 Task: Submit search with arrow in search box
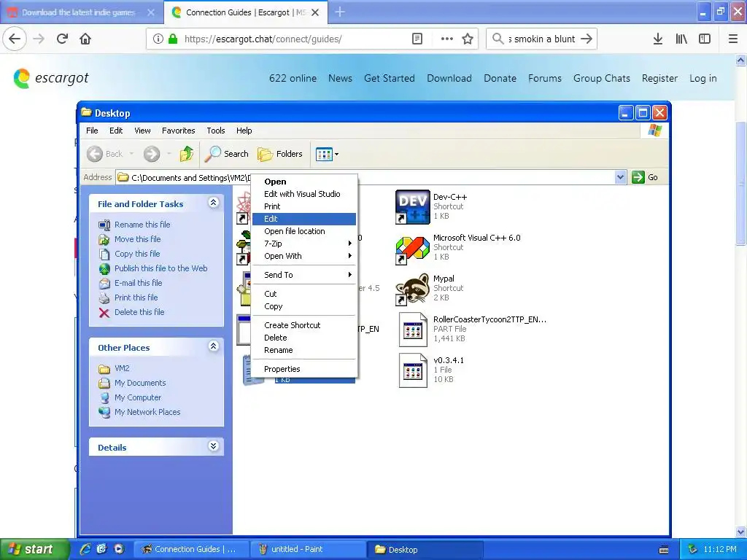[x=587, y=39]
